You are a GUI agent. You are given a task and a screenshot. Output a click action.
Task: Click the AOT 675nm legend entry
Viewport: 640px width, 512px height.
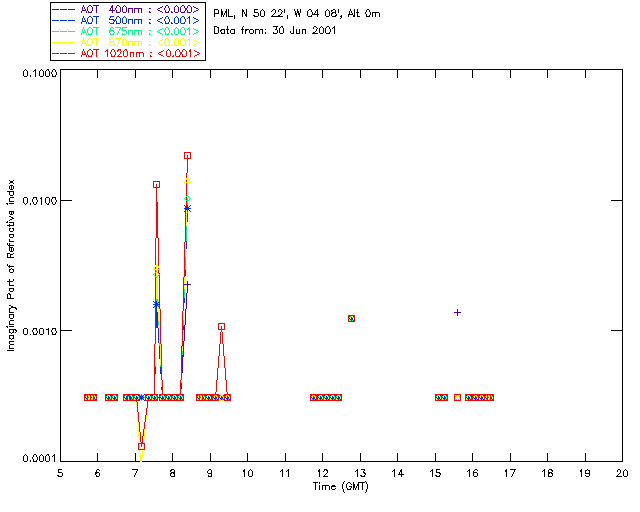point(126,31)
